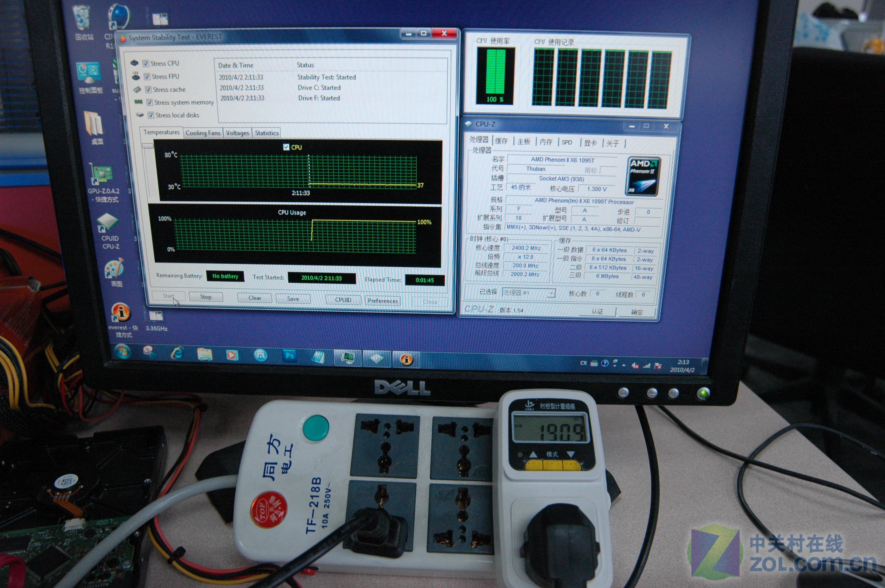Image resolution: width=885 pixels, height=588 pixels.
Task: Open Preferences in the stability test
Action: pos(383,301)
